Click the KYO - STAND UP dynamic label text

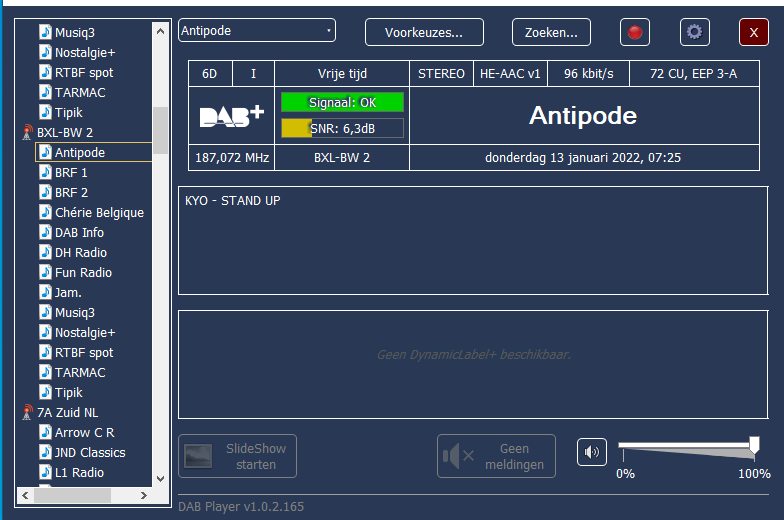[x=232, y=200]
